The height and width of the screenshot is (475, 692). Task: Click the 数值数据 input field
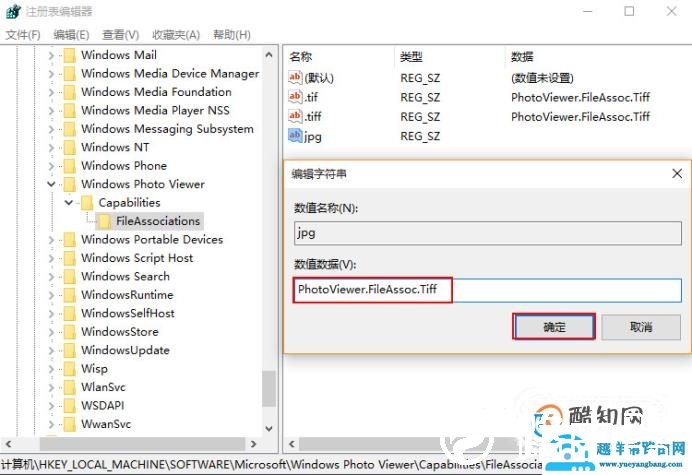(487, 290)
